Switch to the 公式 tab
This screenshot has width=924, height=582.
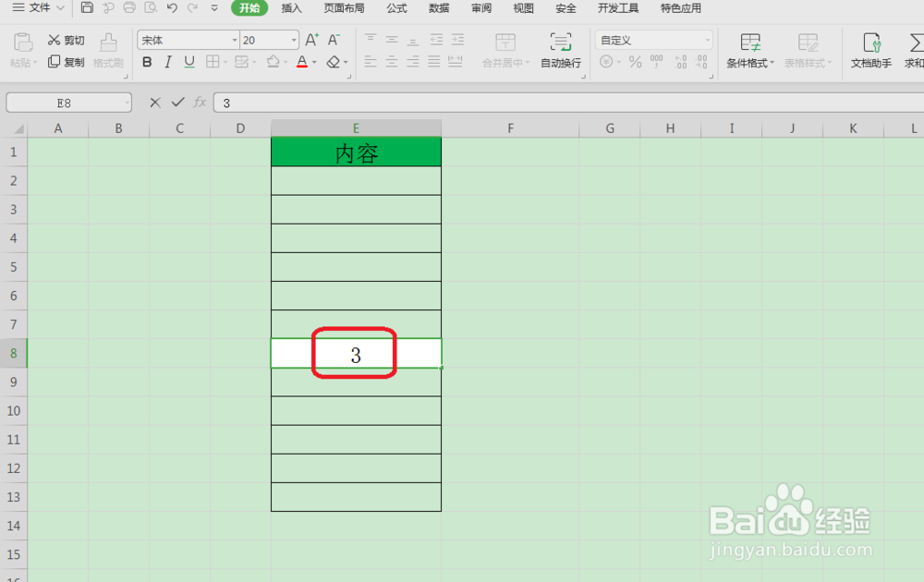[x=396, y=8]
